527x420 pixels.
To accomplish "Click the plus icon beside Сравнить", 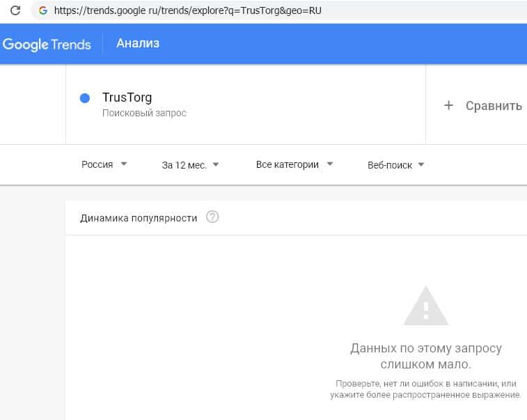I will pyautogui.click(x=449, y=105).
